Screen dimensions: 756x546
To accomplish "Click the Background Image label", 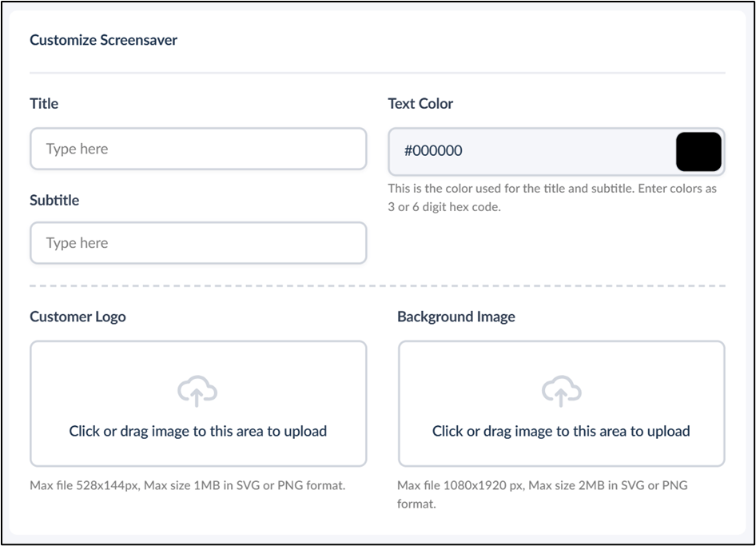I will click(x=456, y=317).
